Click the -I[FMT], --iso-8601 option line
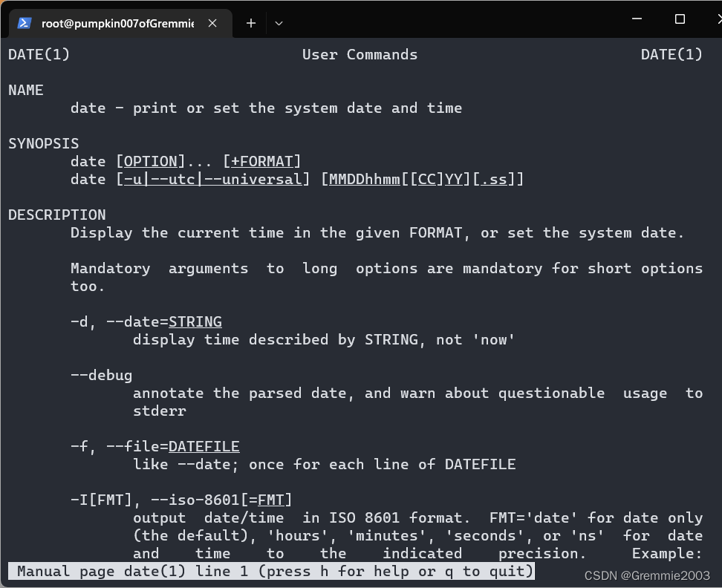The height and width of the screenshot is (588, 722). (181, 500)
